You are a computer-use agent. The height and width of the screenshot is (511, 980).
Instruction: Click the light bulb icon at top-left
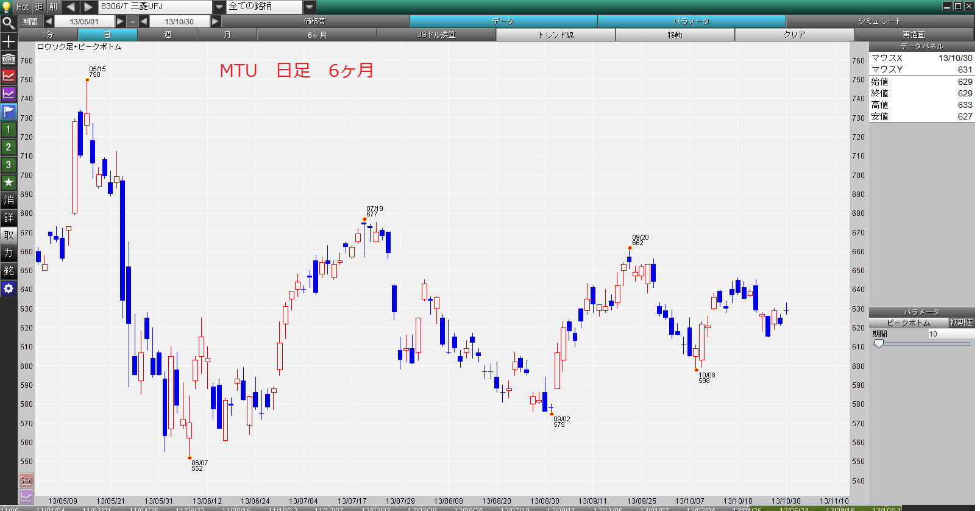coord(7,7)
